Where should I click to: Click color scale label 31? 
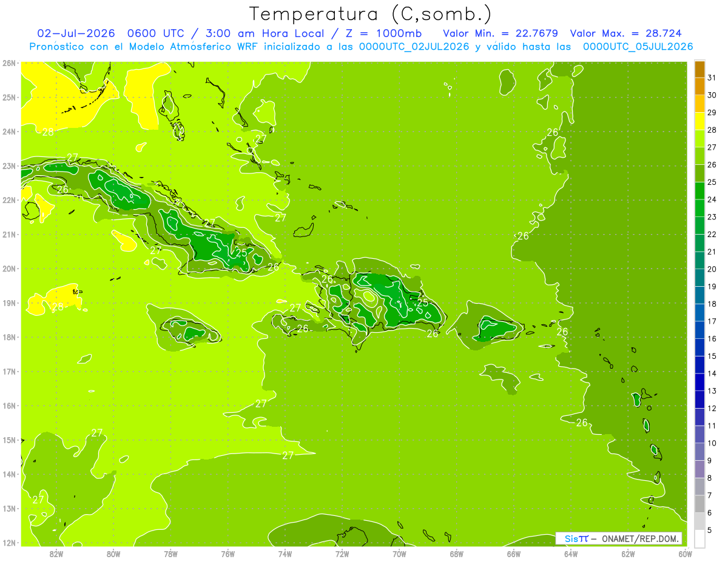pos(712,78)
